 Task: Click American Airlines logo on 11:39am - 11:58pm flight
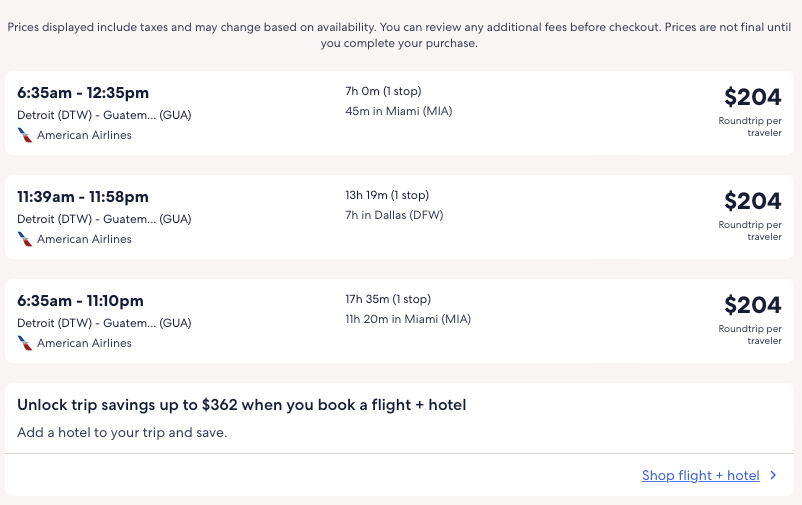click(x=25, y=239)
